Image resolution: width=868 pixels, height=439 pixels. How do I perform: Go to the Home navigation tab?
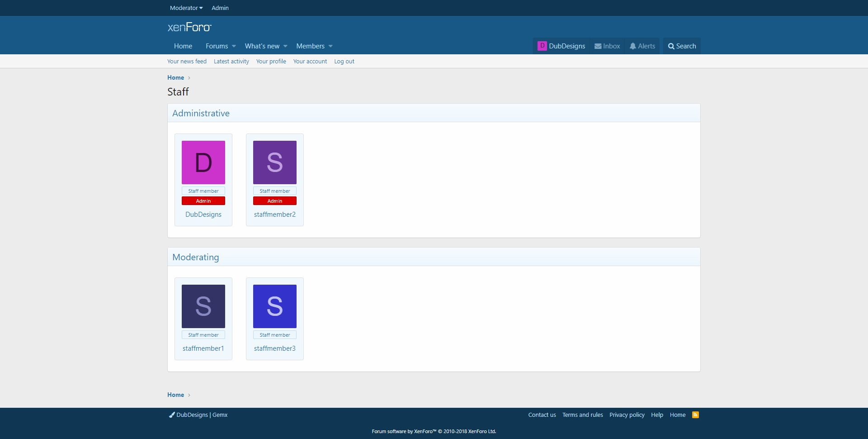[x=183, y=46]
